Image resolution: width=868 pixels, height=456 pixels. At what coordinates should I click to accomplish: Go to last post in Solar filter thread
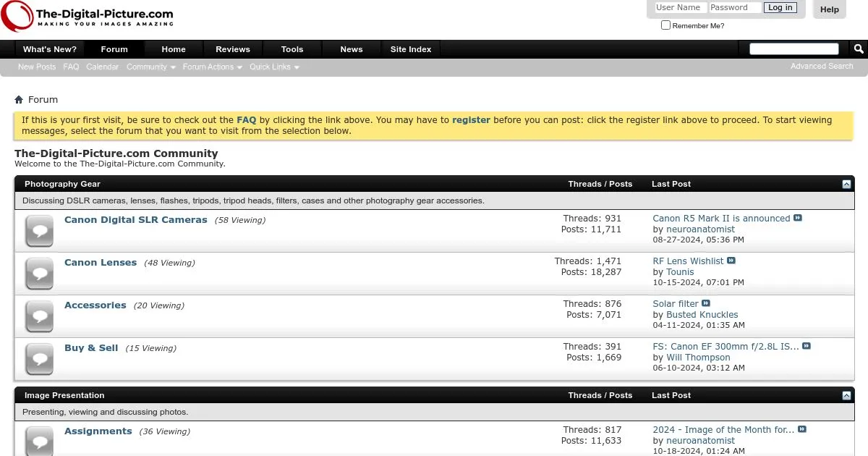coord(706,303)
